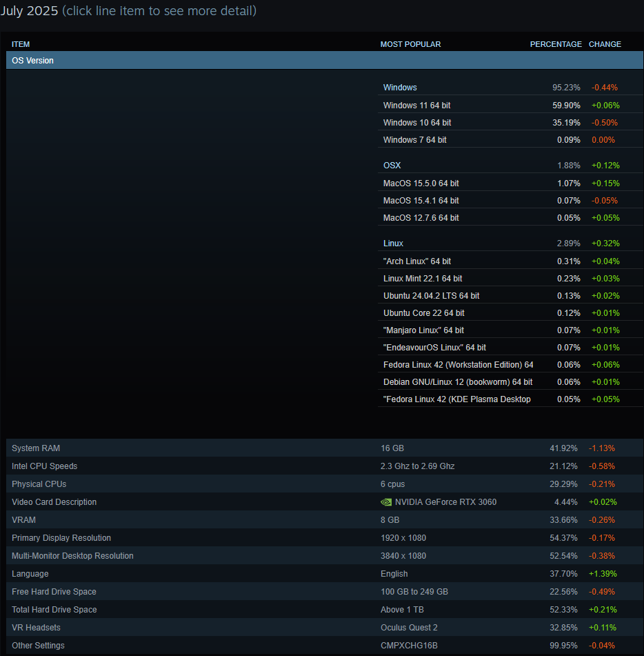
Task: Click the English language value
Action: [x=394, y=574]
